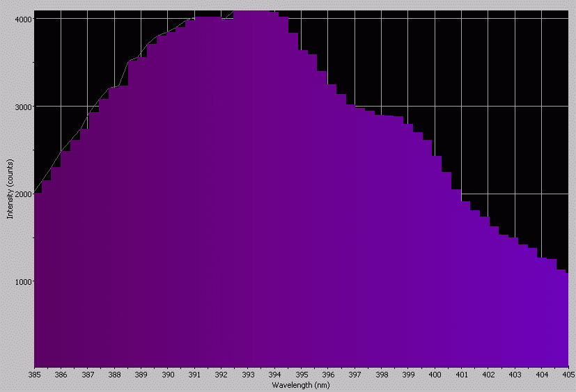
Task: Click the Wavelength (nm) axis title
Action: pyautogui.click(x=301, y=385)
